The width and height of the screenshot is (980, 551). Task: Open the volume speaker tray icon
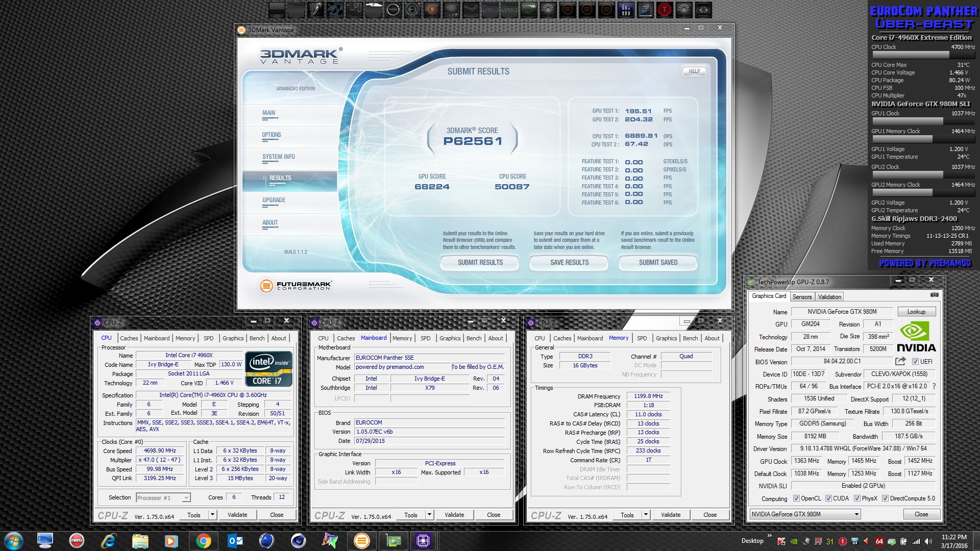click(928, 541)
